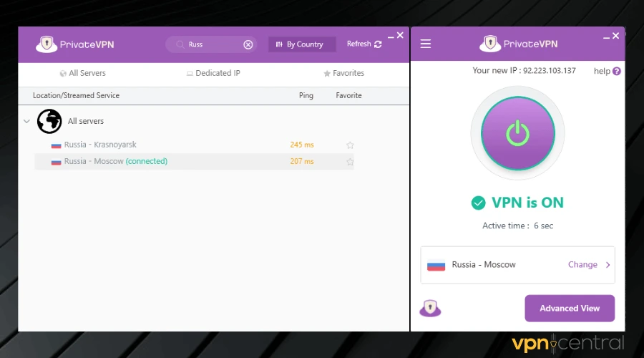Favorite the Russia - Moscow server star
The height and width of the screenshot is (358, 644).
pyautogui.click(x=350, y=162)
